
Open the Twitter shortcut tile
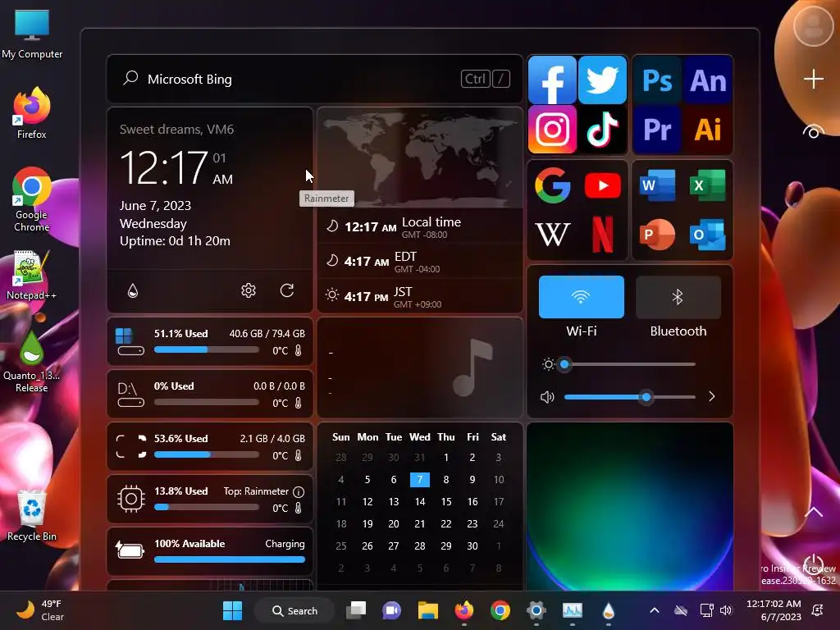pyautogui.click(x=602, y=80)
